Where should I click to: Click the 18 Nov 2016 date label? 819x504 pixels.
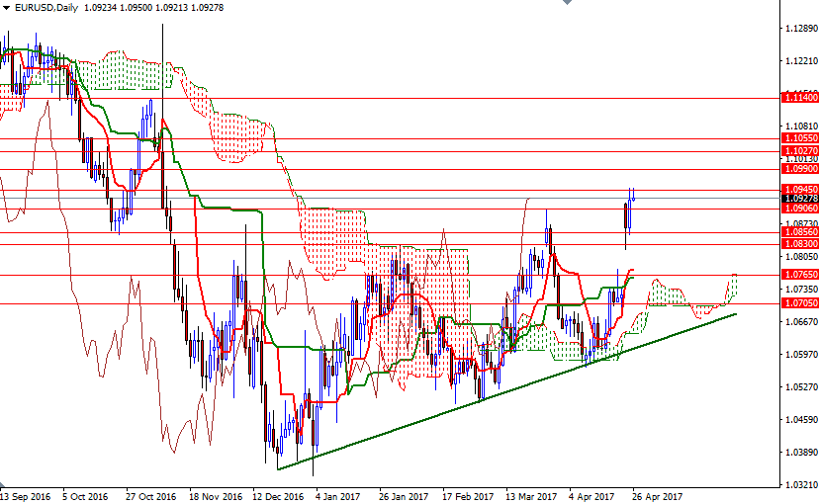coord(216,497)
